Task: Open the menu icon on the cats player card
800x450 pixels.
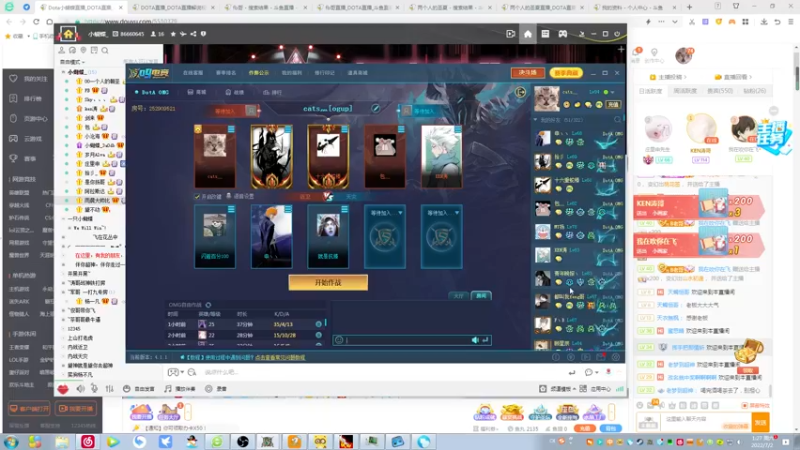Action: [231, 129]
